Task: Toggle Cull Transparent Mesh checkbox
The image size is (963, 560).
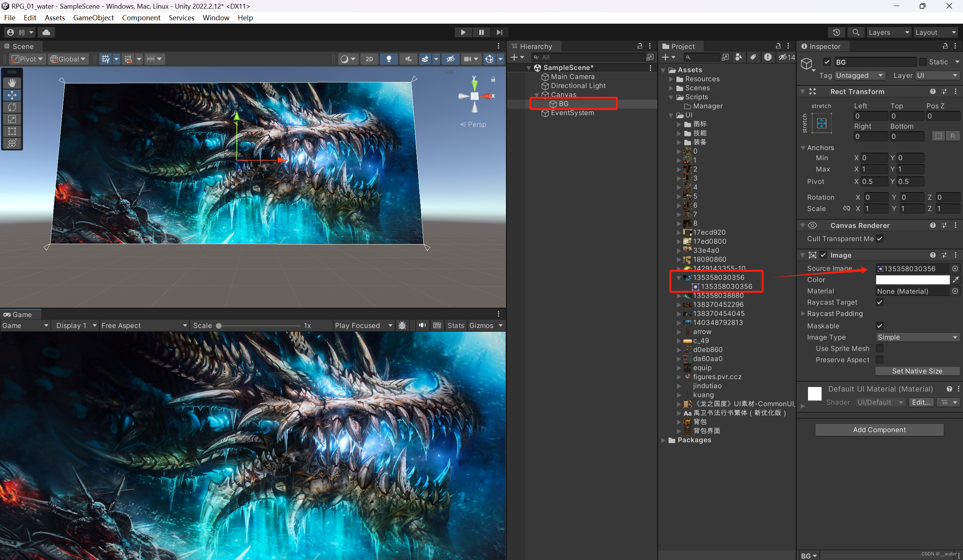Action: (x=880, y=239)
